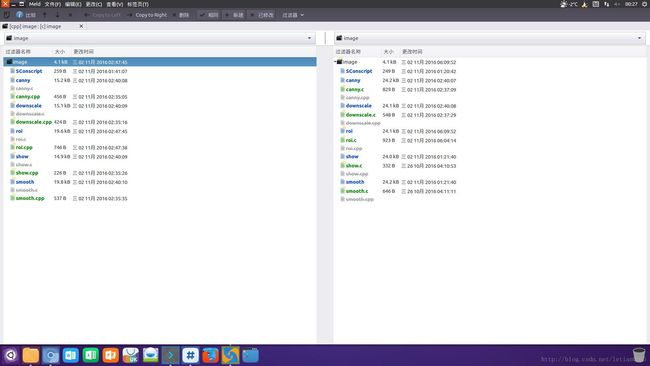
Task: Select smooth.cpp in the left pane
Action: pyautogui.click(x=30, y=198)
